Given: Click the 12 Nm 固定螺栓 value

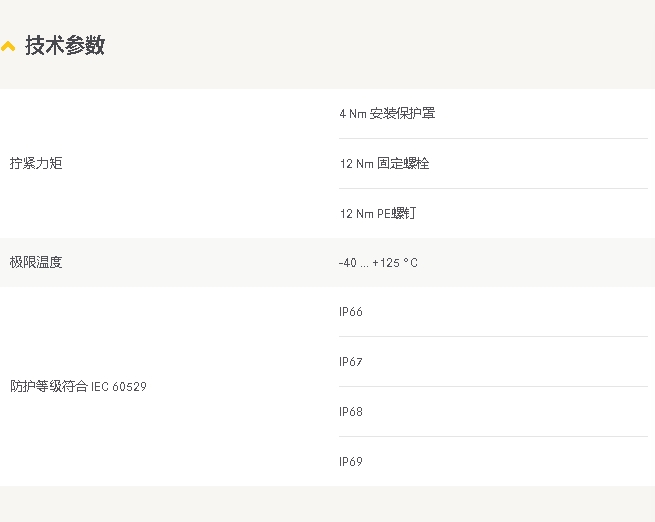Looking at the screenshot, I should pos(384,163).
